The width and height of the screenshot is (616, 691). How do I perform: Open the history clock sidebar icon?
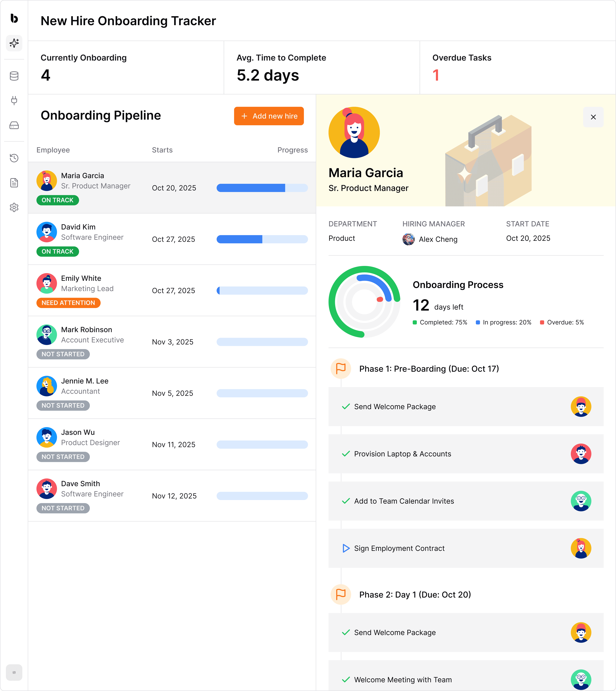coord(14,158)
